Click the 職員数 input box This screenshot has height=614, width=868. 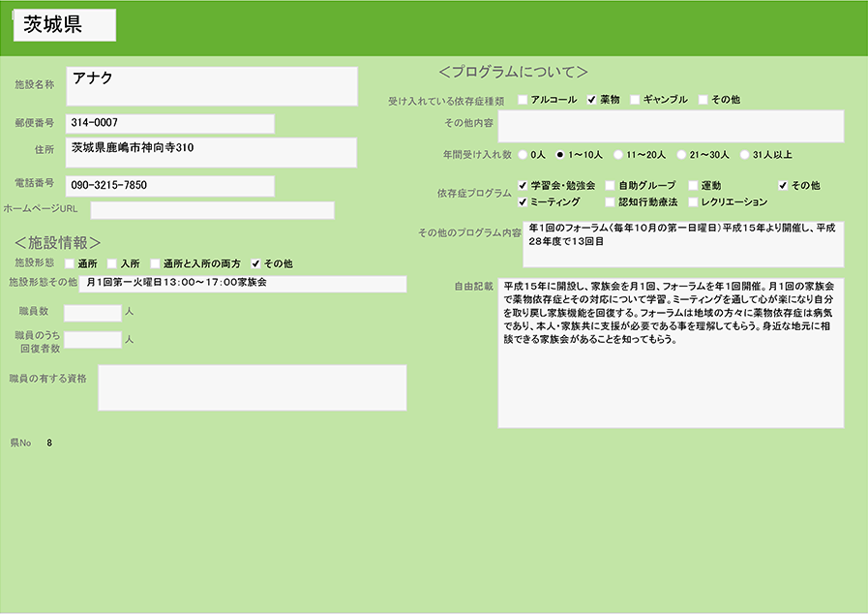92,313
